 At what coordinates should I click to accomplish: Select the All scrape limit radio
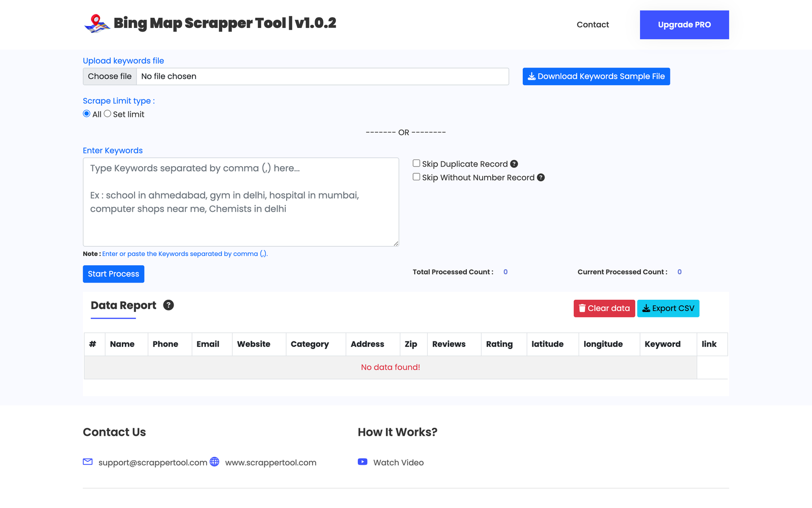point(87,114)
